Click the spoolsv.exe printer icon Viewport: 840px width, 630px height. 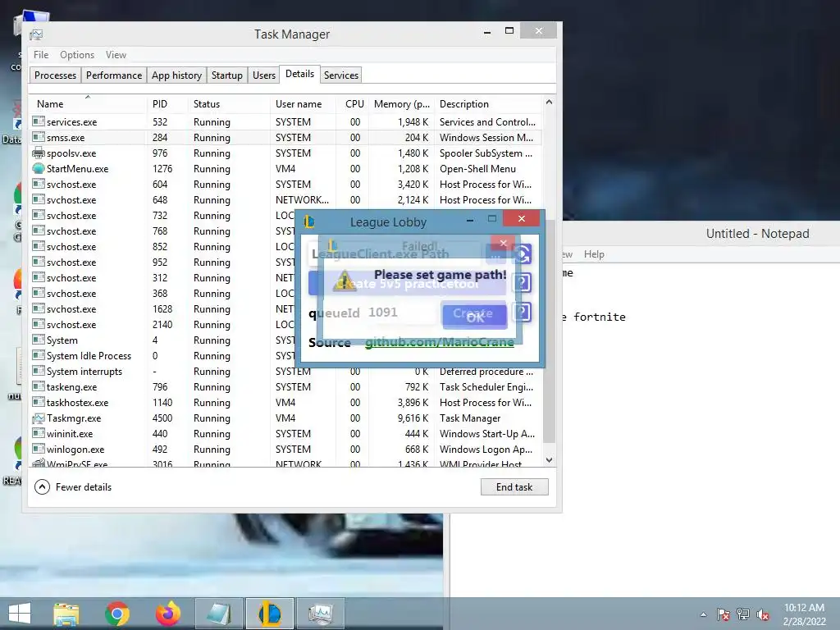tap(38, 153)
